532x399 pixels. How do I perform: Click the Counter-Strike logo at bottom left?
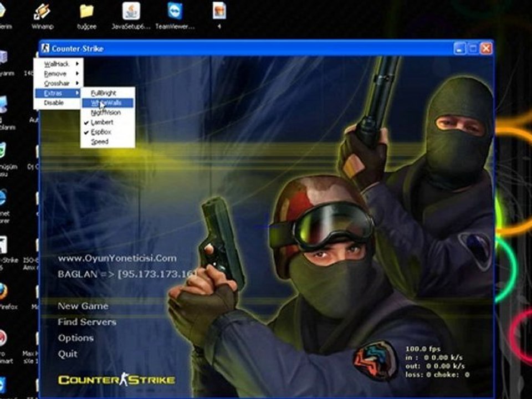point(116,379)
